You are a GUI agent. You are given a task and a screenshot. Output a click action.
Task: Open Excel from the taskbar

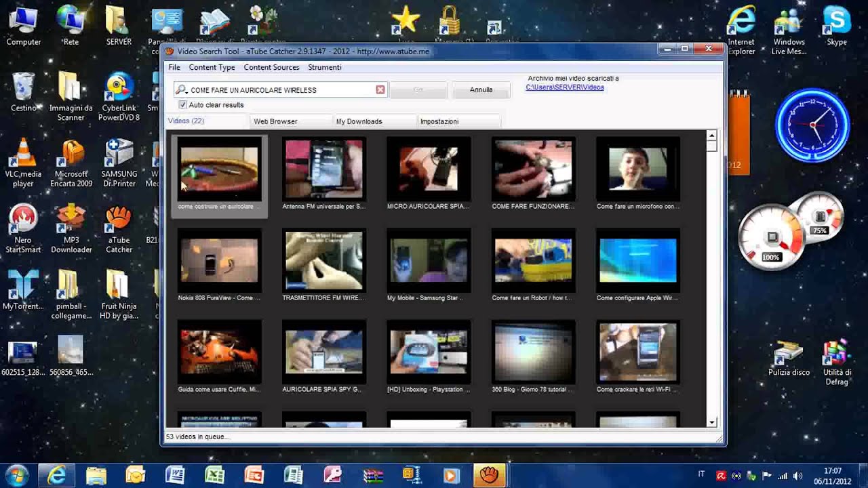[x=214, y=474]
